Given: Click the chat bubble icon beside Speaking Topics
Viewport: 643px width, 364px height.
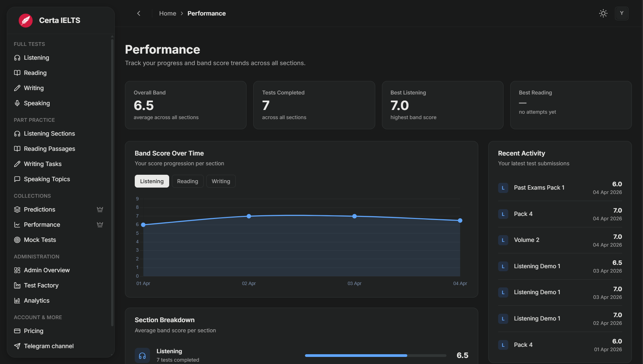Looking at the screenshot, I should tap(17, 179).
